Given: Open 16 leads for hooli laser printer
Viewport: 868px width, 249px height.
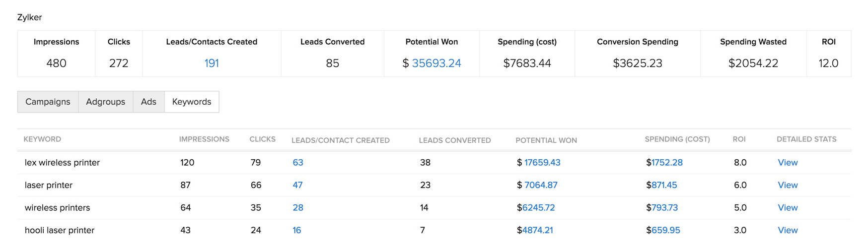Looking at the screenshot, I should click(x=297, y=230).
